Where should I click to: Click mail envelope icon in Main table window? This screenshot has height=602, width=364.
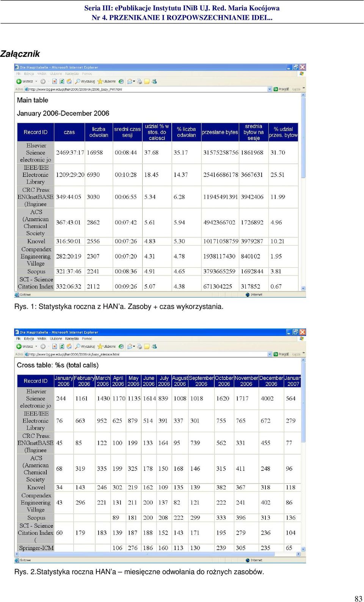click(130, 82)
